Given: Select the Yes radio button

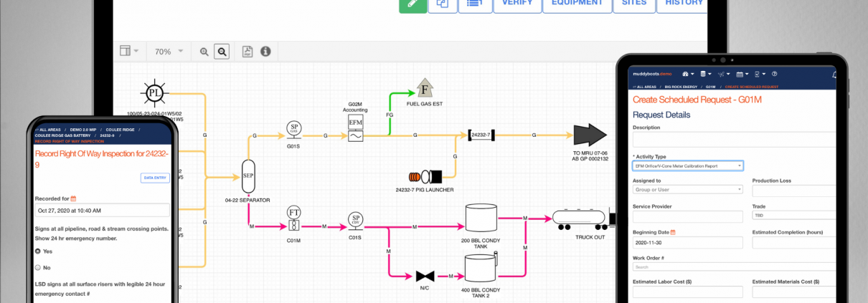Looking at the screenshot, I should (x=38, y=251).
